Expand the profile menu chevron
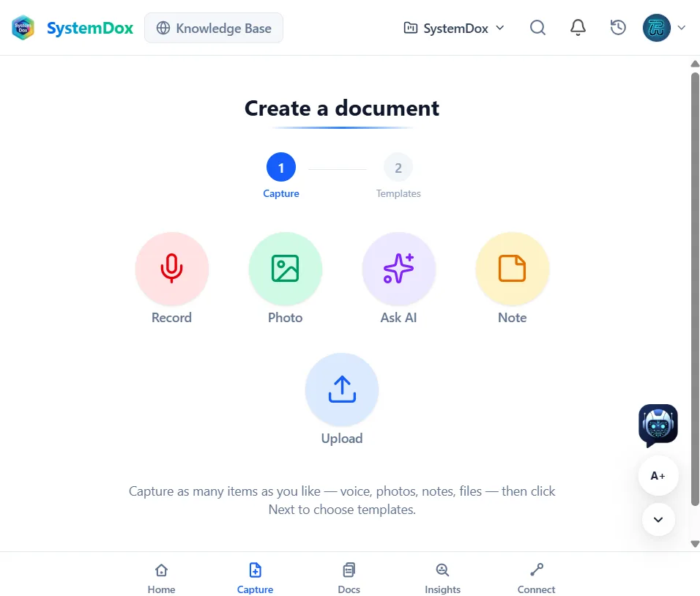The image size is (700, 596). pos(681,28)
